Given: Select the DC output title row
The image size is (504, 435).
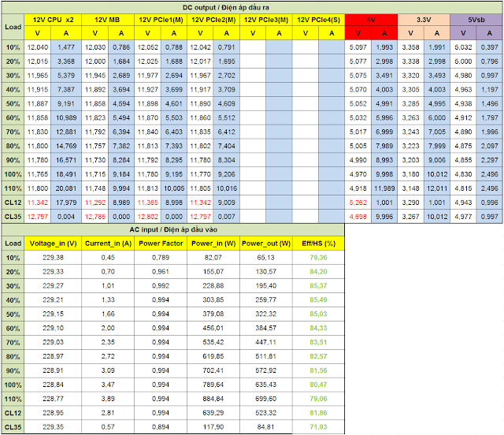Looking at the screenshot, I should (x=252, y=6).
